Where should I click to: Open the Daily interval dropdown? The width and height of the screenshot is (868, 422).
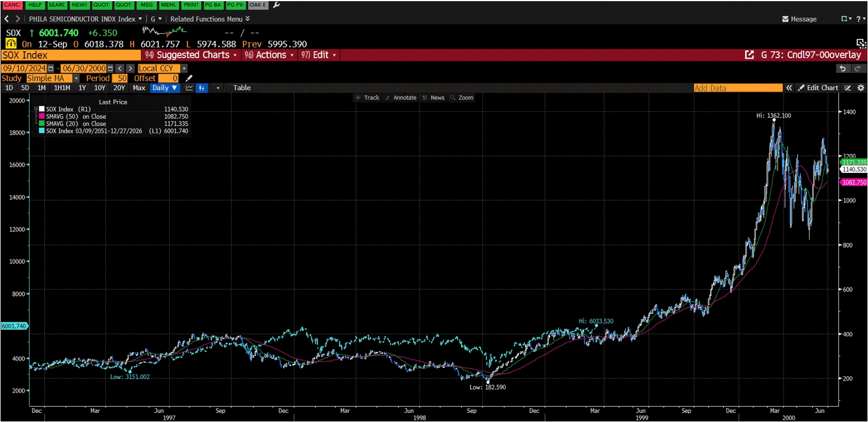tap(165, 88)
